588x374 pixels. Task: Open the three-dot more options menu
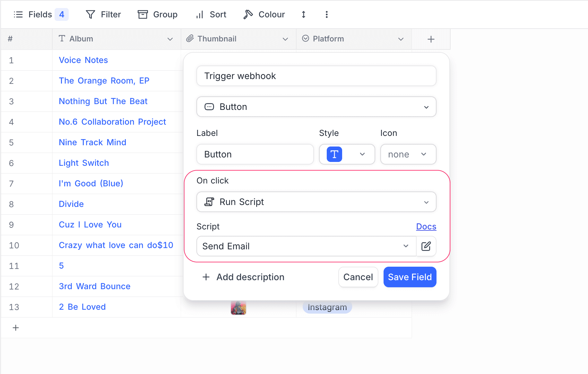coord(326,14)
